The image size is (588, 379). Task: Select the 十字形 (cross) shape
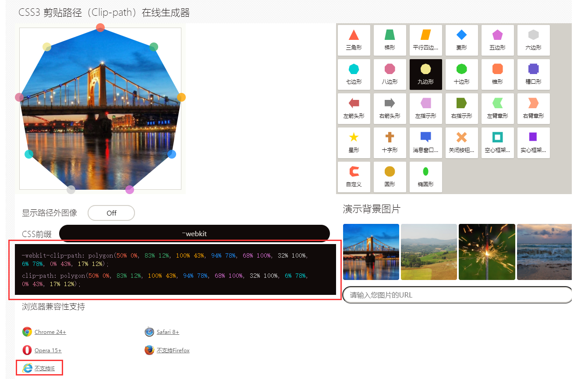tap(390, 142)
